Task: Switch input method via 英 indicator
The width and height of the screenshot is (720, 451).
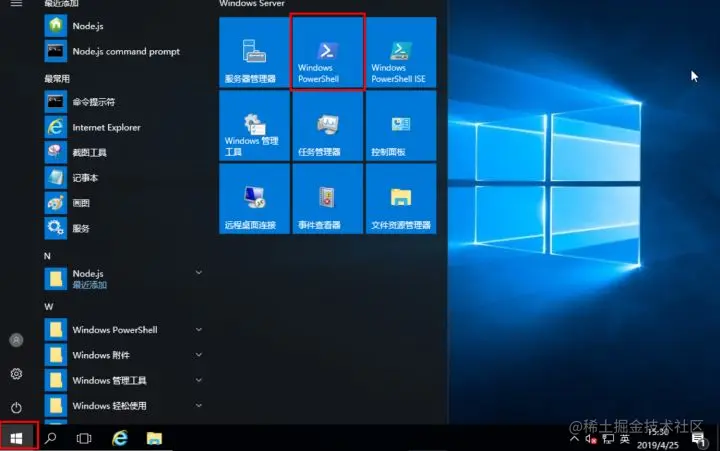Action: click(x=624, y=439)
